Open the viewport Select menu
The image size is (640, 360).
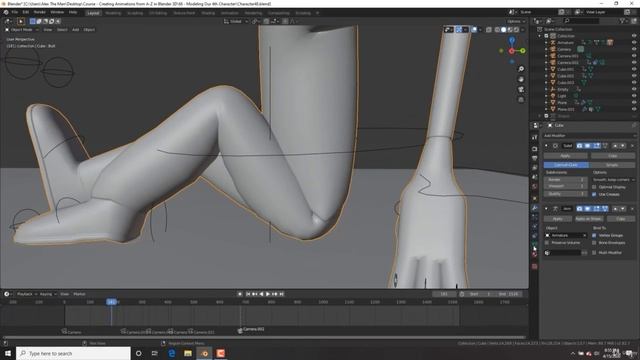coord(62,30)
